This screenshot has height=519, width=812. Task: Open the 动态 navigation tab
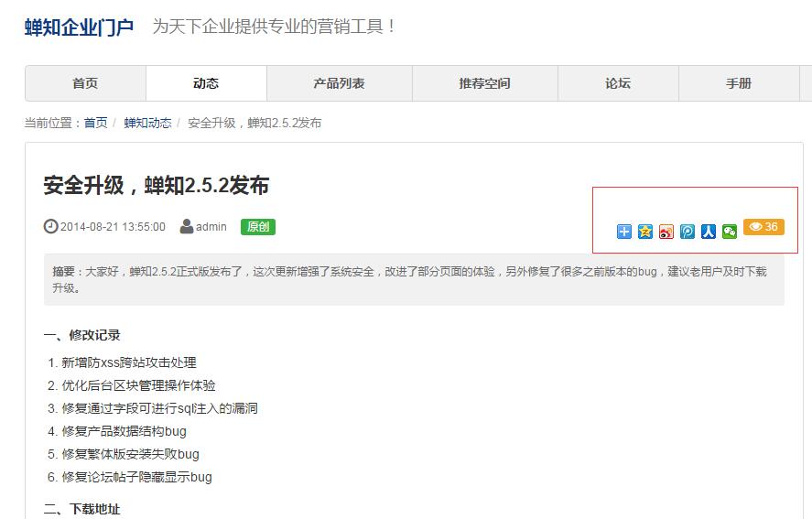pos(206,83)
